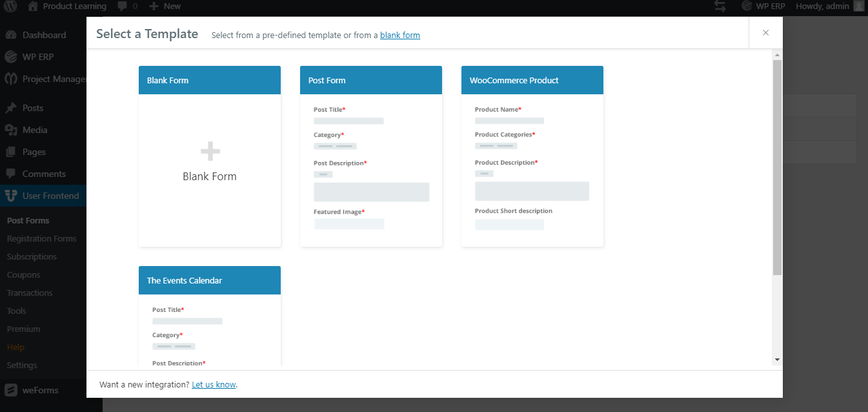Open Premium submenu item
This screenshot has width=868, height=412.
point(24,329)
